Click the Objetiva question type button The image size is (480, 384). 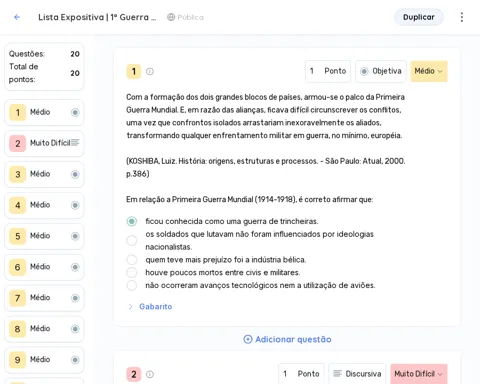pyautogui.click(x=381, y=71)
